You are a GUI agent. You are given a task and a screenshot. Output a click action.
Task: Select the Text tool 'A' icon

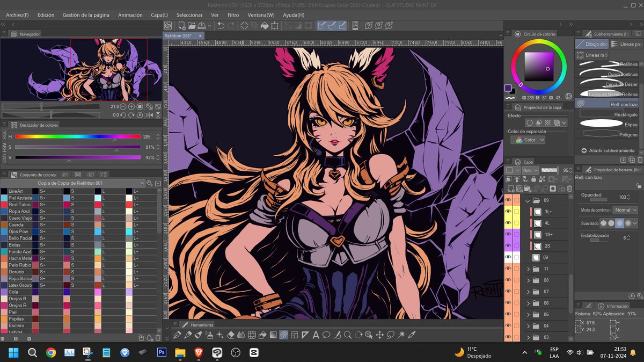point(316,335)
